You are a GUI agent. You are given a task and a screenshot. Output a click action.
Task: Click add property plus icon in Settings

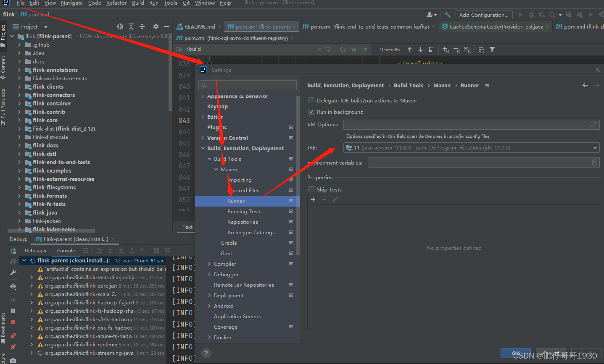pyautogui.click(x=313, y=199)
